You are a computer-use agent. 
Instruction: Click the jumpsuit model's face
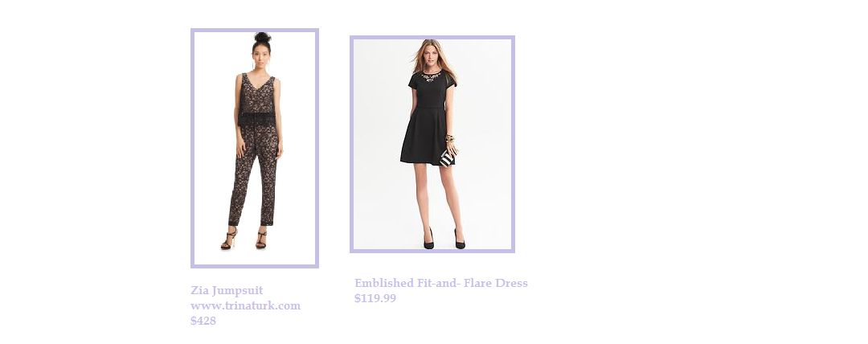[261, 58]
